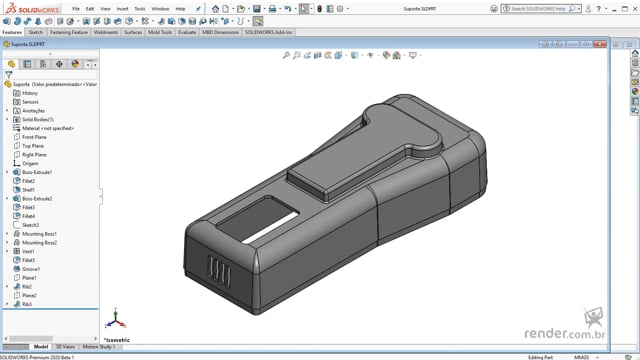Click the FeatureManager horizontal scrollbar

point(51,338)
